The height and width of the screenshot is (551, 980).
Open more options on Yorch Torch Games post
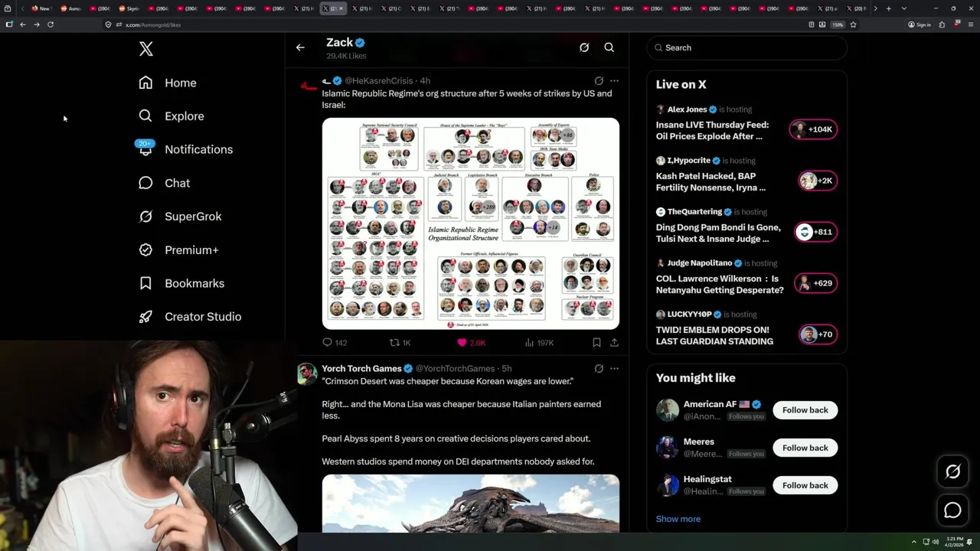pos(614,368)
